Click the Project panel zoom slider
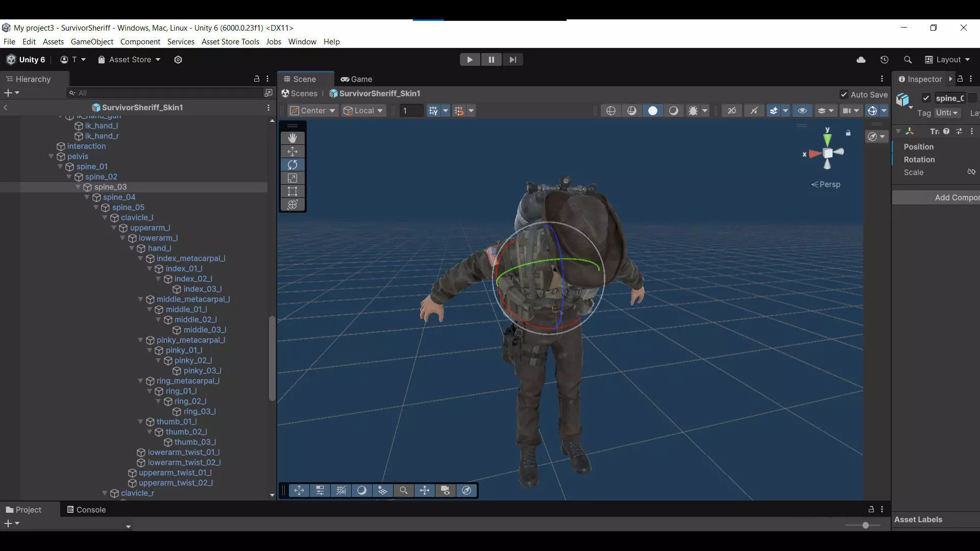980x551 pixels. [x=865, y=525]
